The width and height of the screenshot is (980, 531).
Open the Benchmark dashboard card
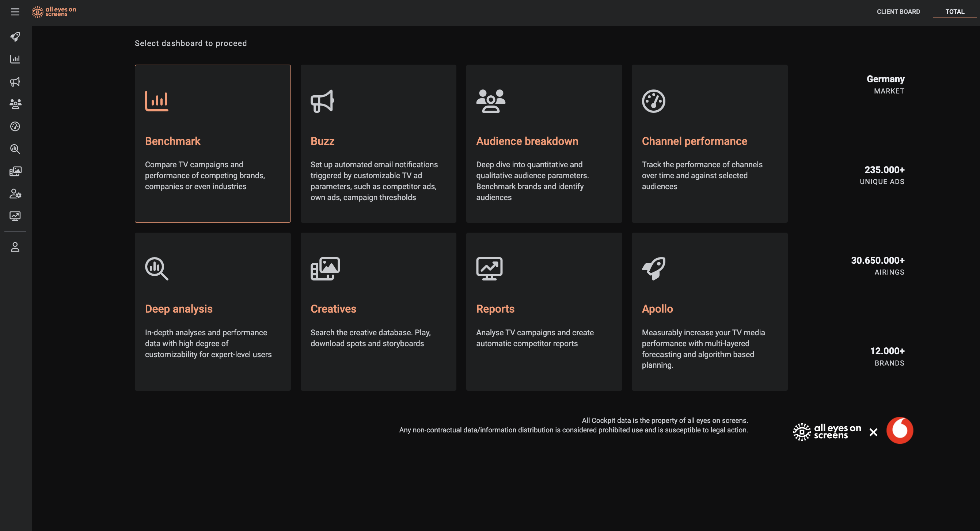[x=213, y=144]
